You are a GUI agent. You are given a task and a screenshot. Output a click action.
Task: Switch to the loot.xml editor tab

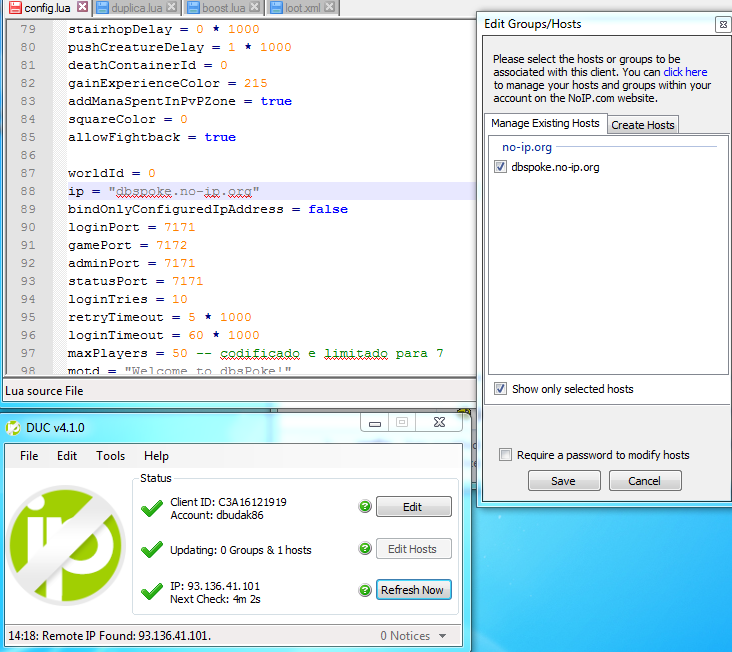coord(303,8)
